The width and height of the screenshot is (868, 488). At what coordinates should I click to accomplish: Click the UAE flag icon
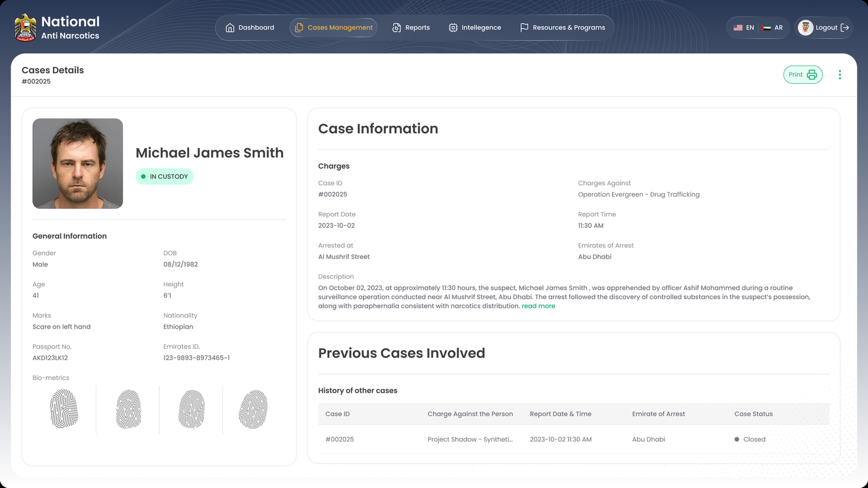pos(767,28)
